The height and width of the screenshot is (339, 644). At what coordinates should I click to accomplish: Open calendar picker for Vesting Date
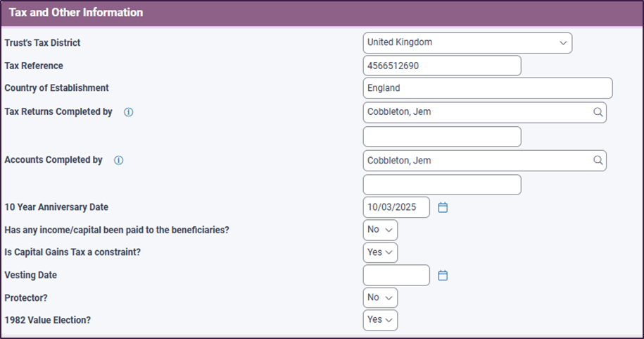pos(443,276)
